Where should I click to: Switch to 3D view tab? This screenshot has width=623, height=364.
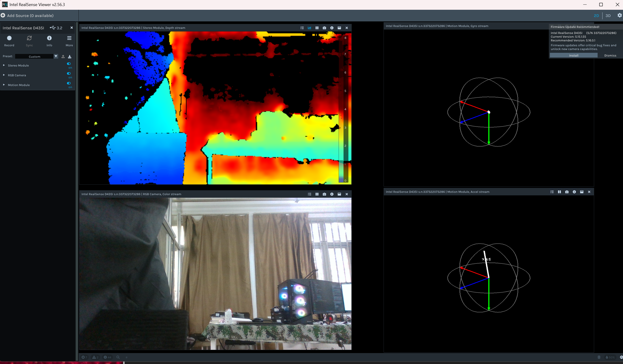[x=608, y=16]
